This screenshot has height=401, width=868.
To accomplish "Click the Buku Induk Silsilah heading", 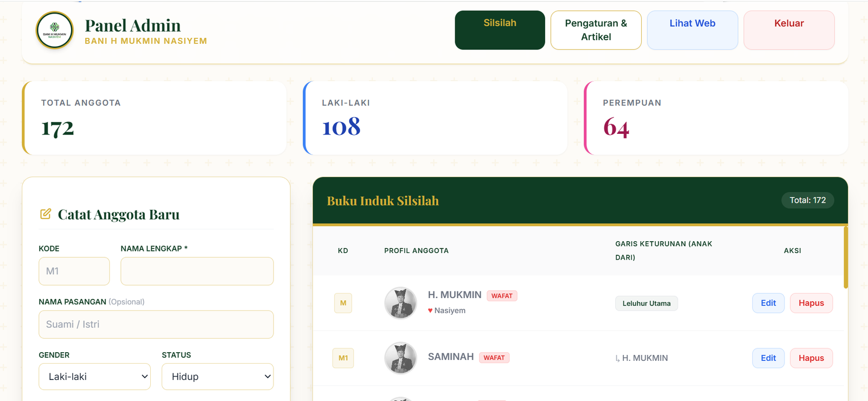I will click(x=382, y=201).
